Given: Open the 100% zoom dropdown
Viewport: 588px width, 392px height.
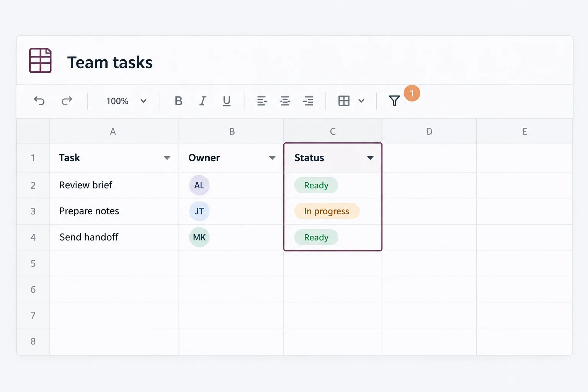Looking at the screenshot, I should [126, 101].
